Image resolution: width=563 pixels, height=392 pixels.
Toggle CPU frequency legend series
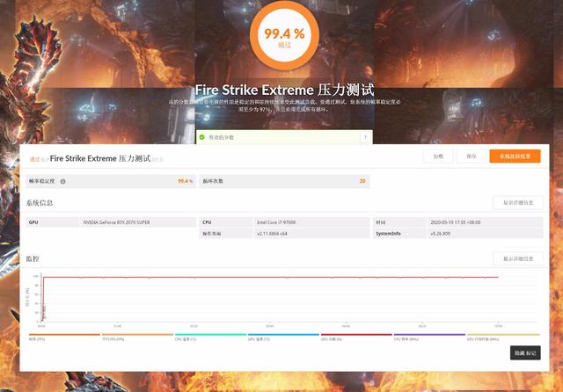[405, 338]
